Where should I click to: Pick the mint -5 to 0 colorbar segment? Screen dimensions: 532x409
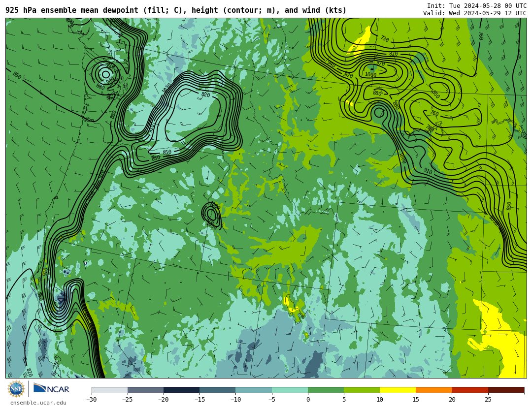click(290, 390)
